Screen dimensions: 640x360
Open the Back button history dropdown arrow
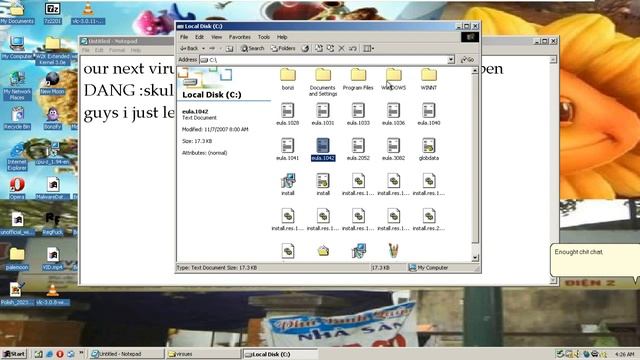click(x=203, y=48)
